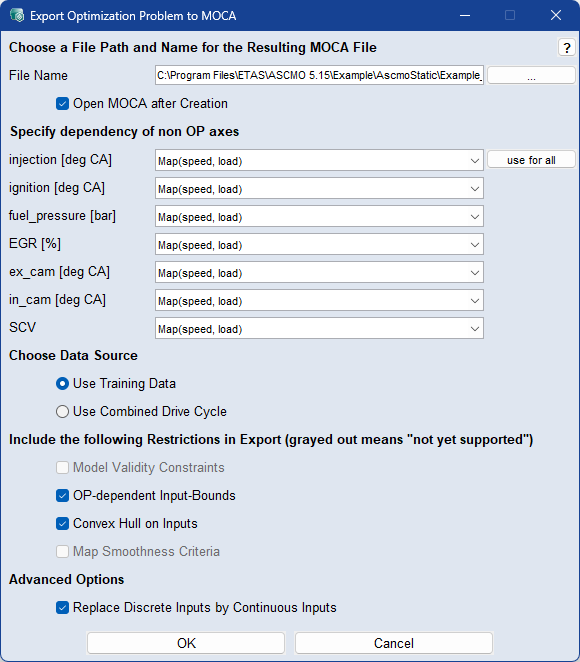The image size is (580, 662).
Task: Expand the fuel_pressure [bar] dropdown
Action: [x=319, y=217]
